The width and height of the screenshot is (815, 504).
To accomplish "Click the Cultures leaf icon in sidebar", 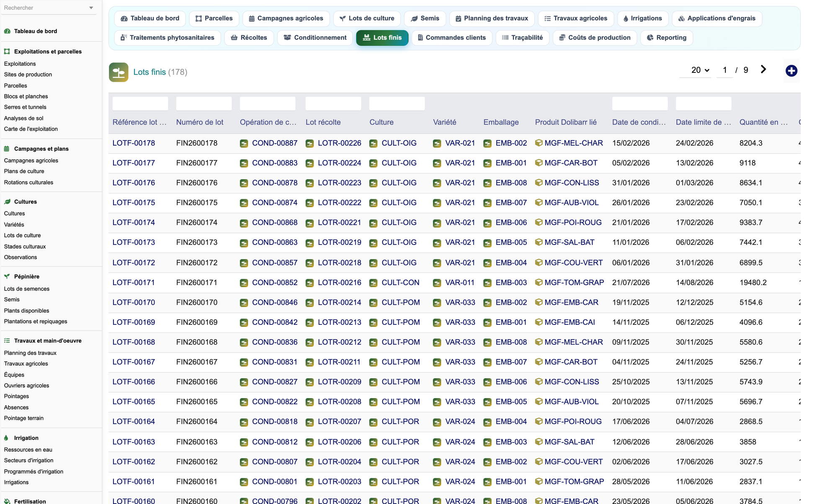I will pyautogui.click(x=7, y=202).
